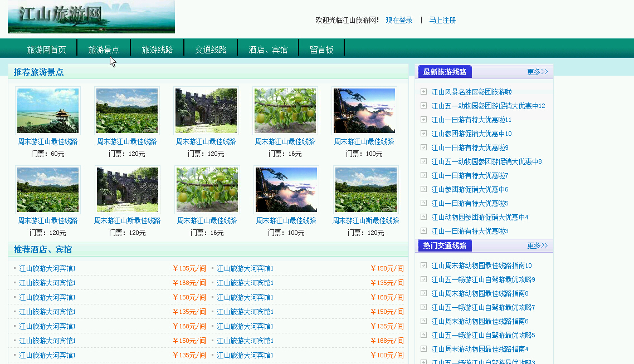Open the 留言板 navigation item
The width and height of the screenshot is (634, 364).
[321, 50]
